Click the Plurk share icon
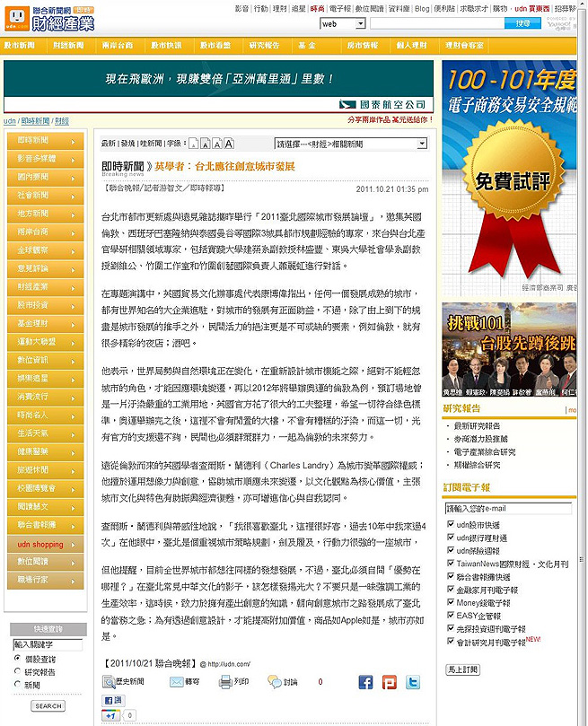The image size is (588, 726). click(x=389, y=682)
